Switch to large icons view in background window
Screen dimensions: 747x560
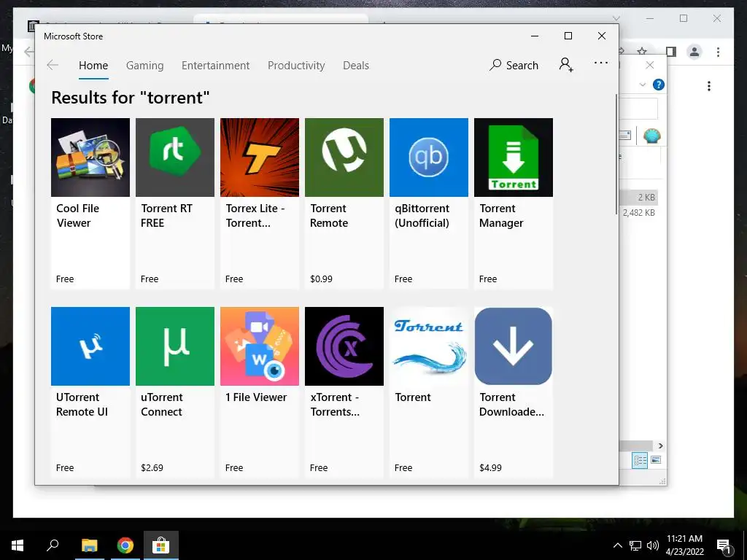point(656,460)
